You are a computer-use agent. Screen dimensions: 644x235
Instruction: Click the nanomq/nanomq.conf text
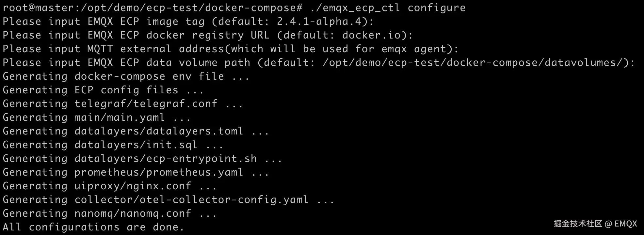[x=133, y=213]
